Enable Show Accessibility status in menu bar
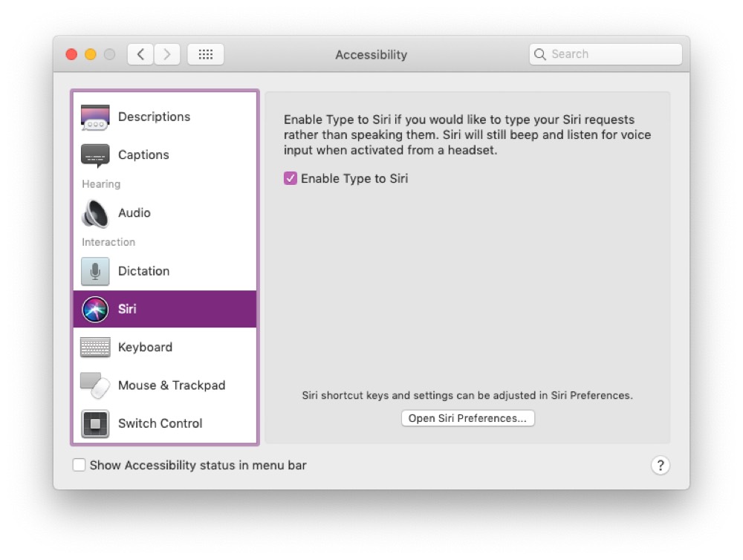 (x=80, y=465)
